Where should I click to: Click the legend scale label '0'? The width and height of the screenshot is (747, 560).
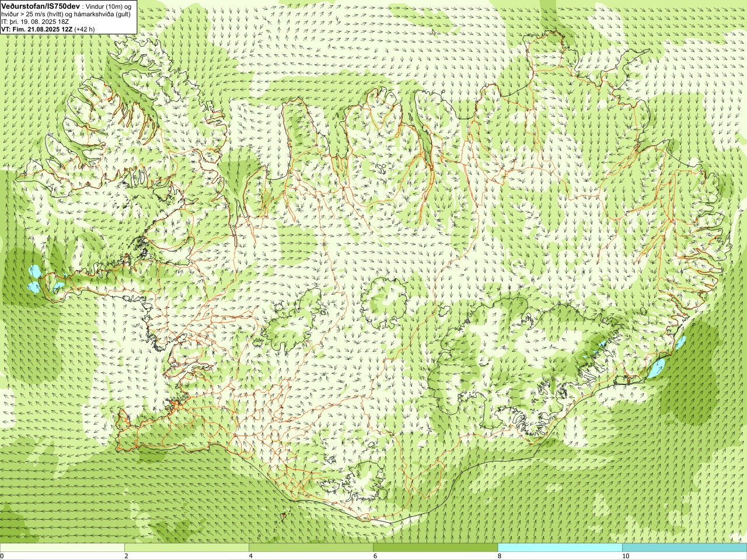pos(2,556)
